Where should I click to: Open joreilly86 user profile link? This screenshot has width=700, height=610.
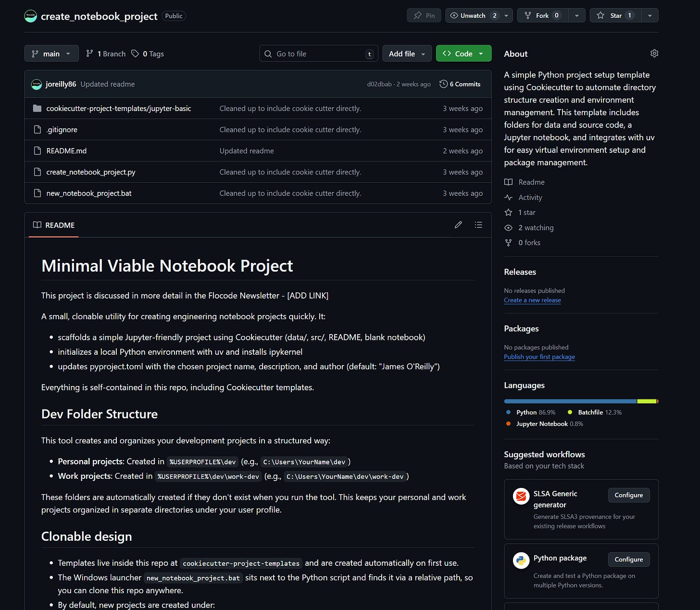61,84
